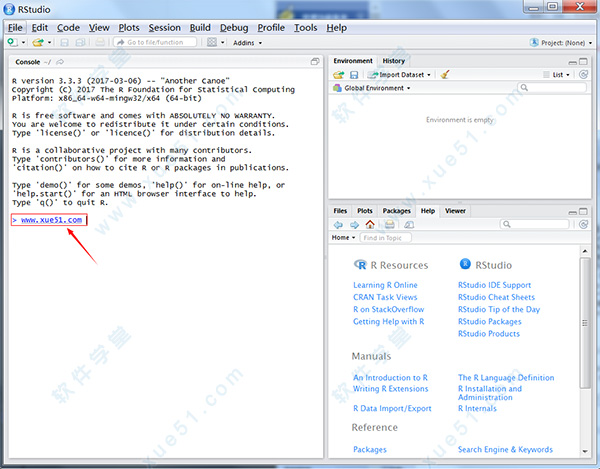Open the RStudio IDE Support link
600x469 pixels.
pos(494,285)
